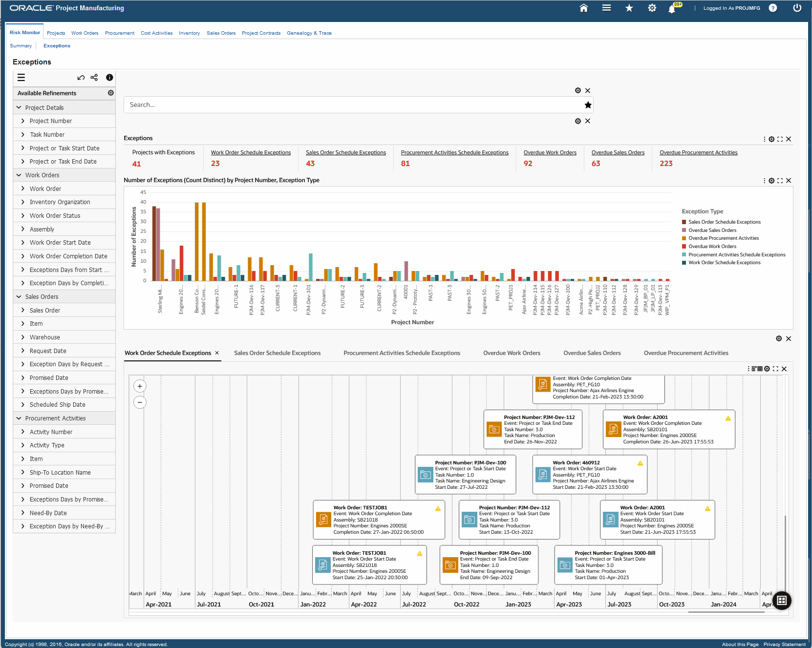
Task: Collapse the Work Orders group
Action: point(19,175)
